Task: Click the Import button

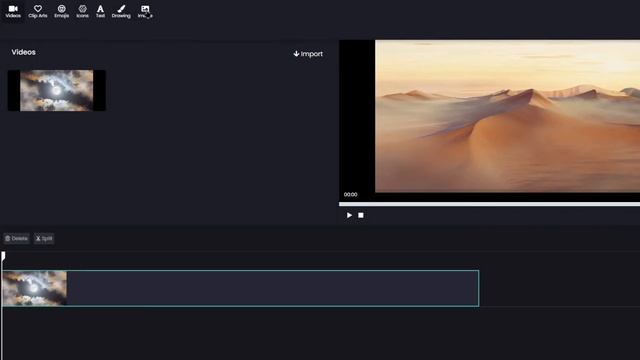Action: 308,54
